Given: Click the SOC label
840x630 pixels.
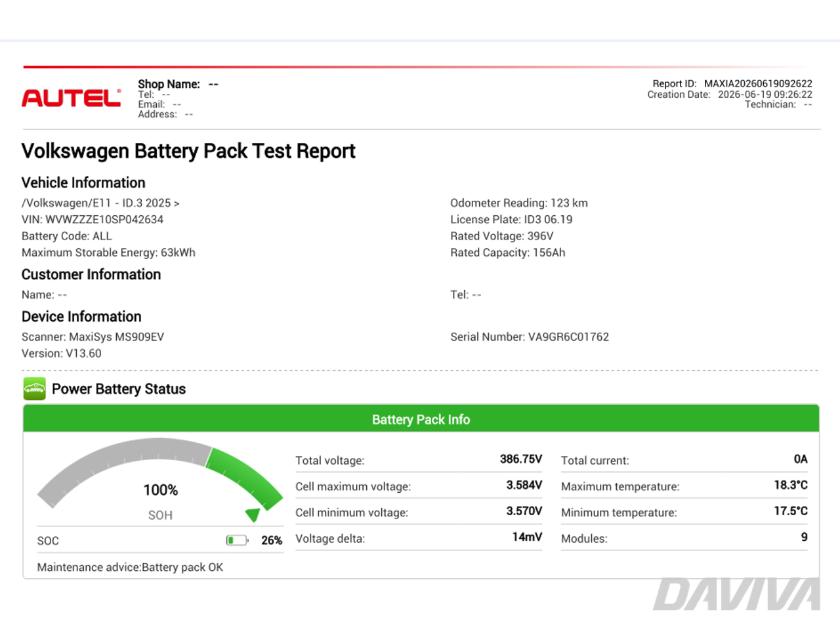Looking at the screenshot, I should coord(48,541).
